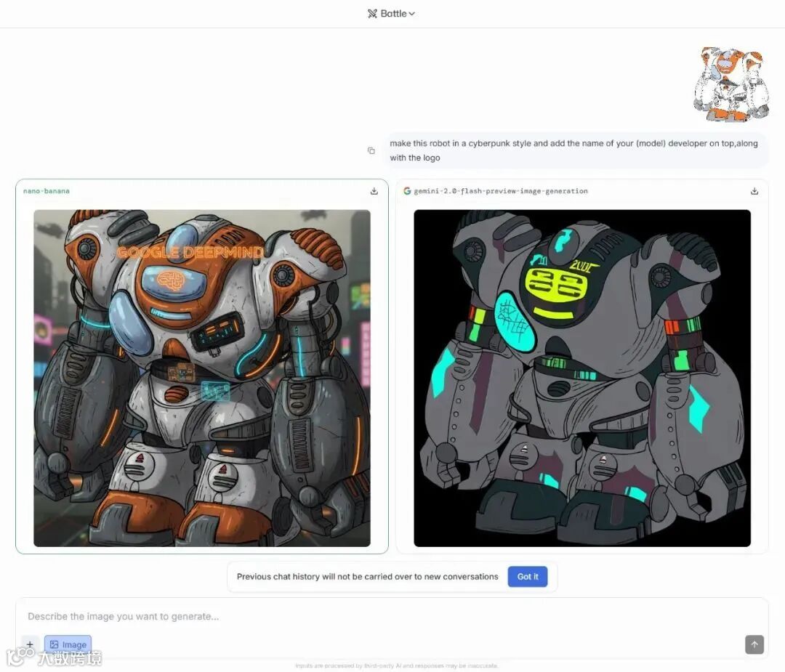This screenshot has height=672, width=785.
Task: Open the Battle mode dropdown
Action: pyautogui.click(x=391, y=14)
